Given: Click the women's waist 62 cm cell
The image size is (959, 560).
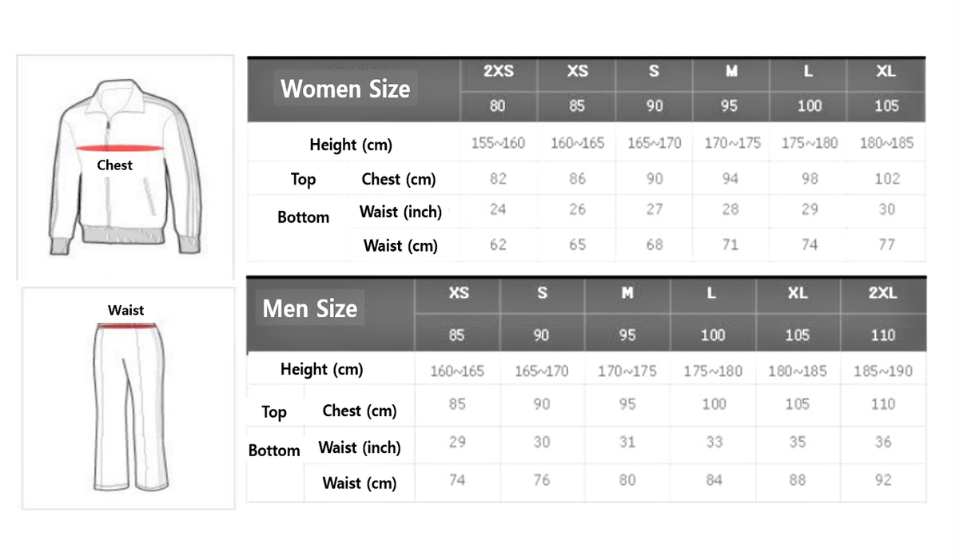Looking at the screenshot, I should 499,244.
